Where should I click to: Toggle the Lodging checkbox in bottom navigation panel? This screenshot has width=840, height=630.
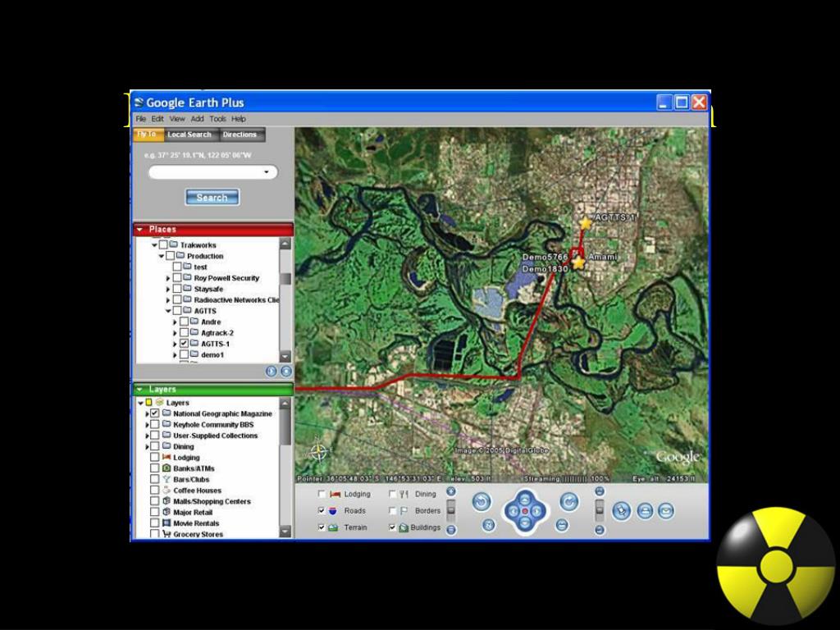pyautogui.click(x=322, y=494)
